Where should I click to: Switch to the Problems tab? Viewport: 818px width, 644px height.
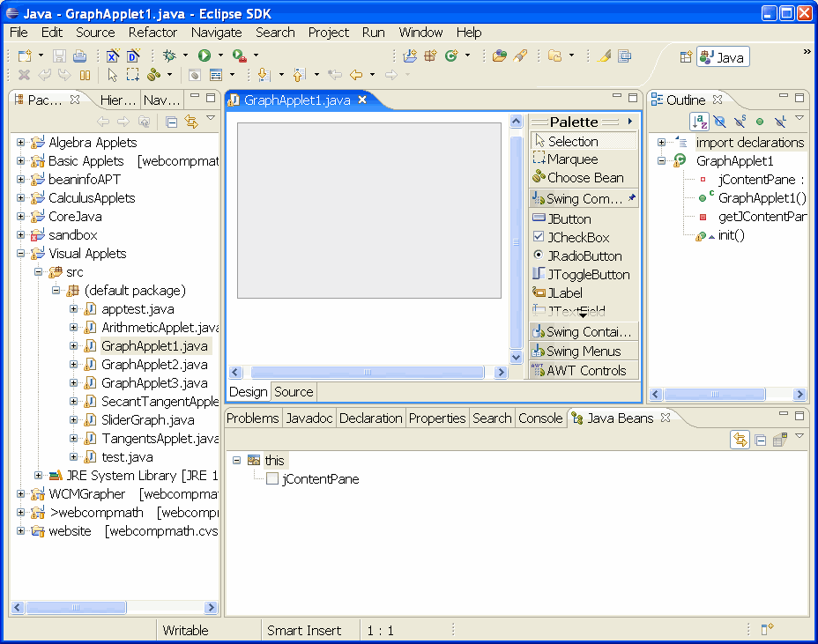(x=252, y=418)
